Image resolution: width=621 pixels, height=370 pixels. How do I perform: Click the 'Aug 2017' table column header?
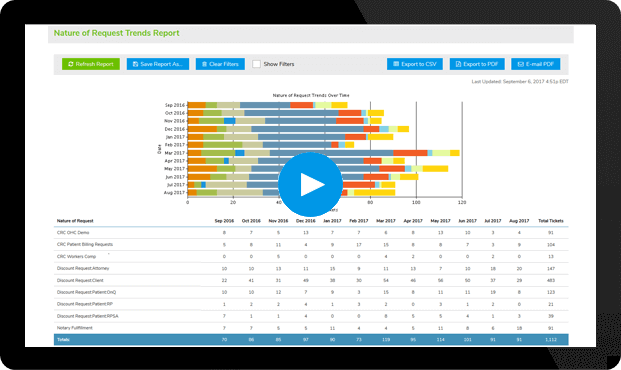tap(519, 221)
